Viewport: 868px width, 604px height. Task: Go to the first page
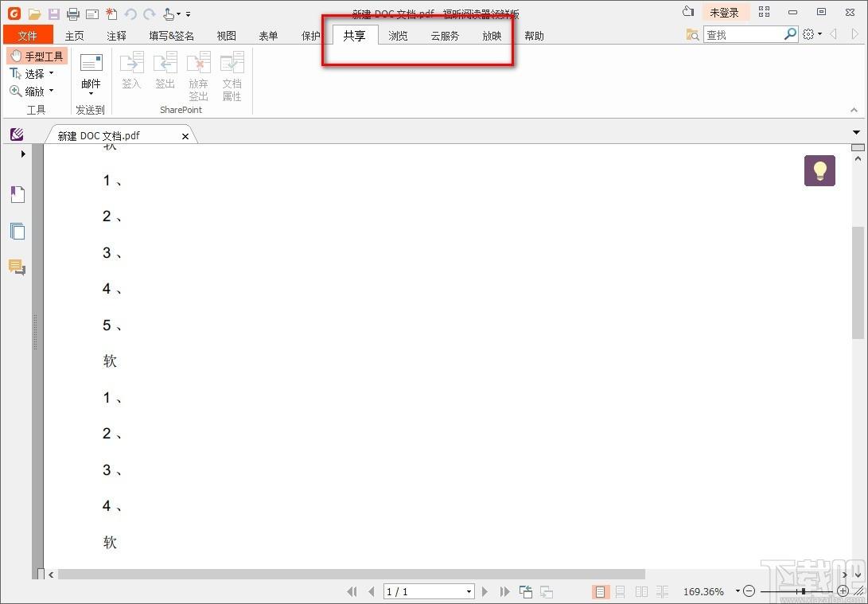coord(352,591)
